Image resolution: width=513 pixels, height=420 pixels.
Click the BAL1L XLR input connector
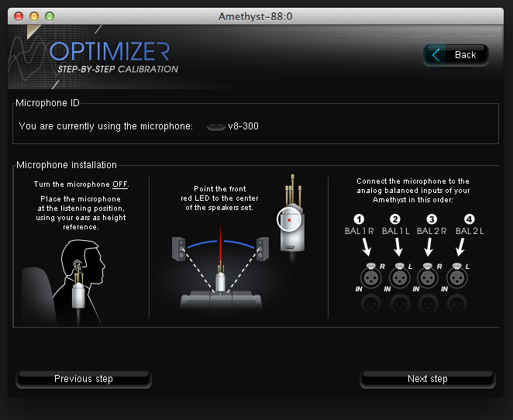(x=399, y=277)
